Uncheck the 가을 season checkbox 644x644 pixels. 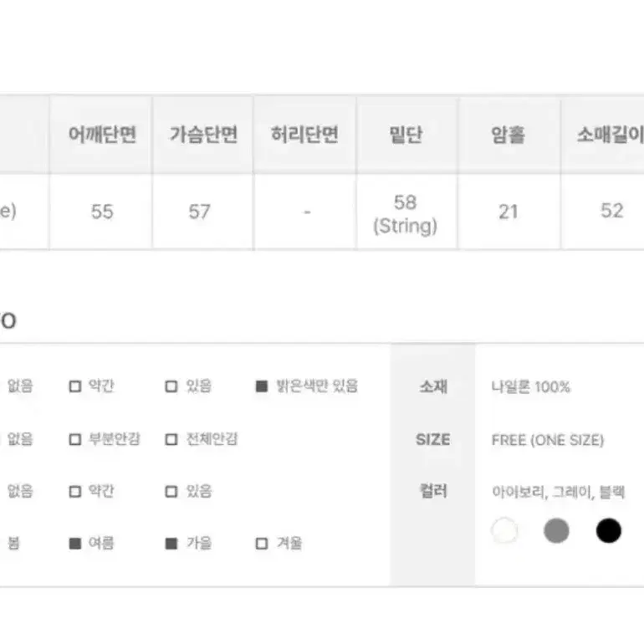point(171,544)
